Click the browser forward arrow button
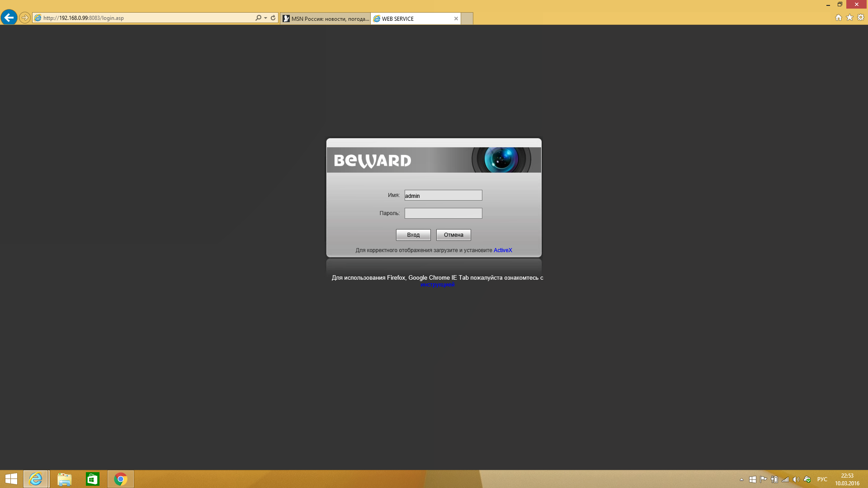This screenshot has width=868, height=488. point(25,18)
